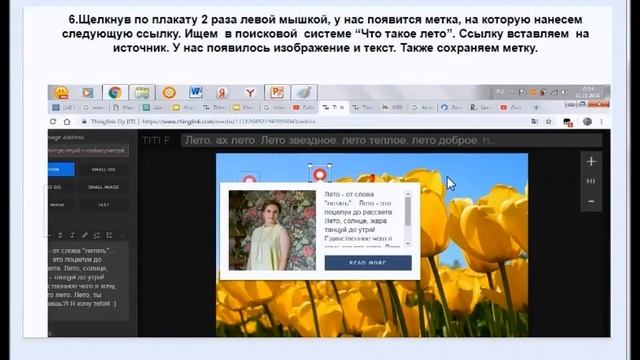Open the browser extension icon with red badge
The width and height of the screenshot is (640, 360).
[x=567, y=122]
